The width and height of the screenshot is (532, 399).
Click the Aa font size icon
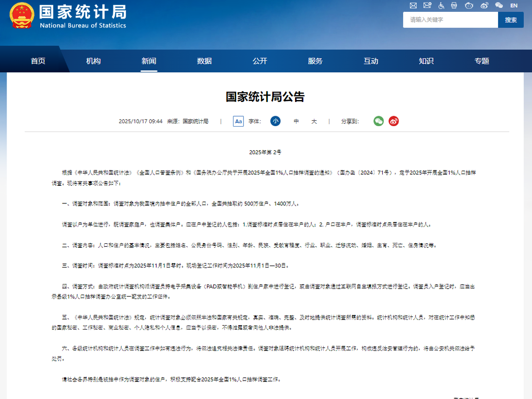(x=238, y=121)
